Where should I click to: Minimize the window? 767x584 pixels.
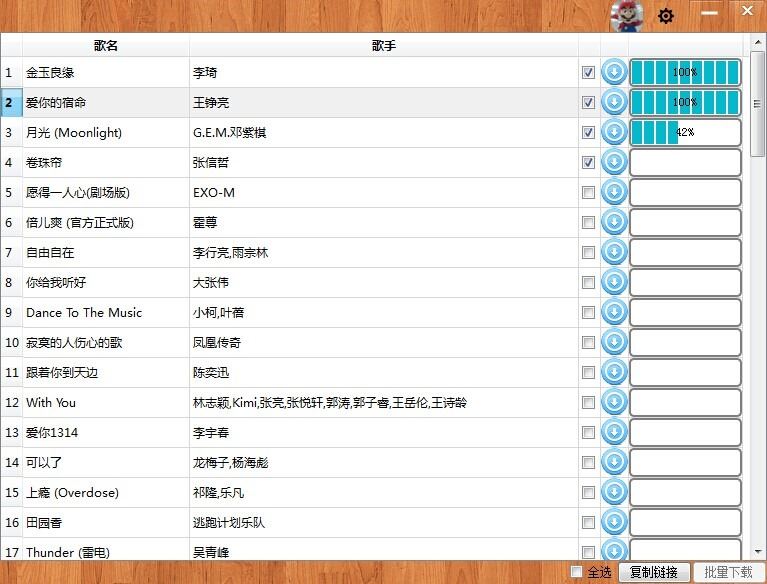click(x=709, y=13)
